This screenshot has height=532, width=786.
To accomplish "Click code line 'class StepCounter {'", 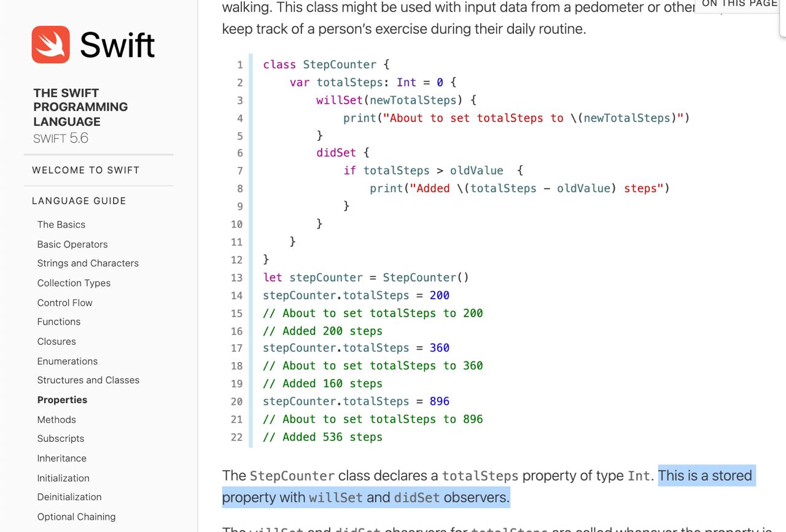I will (x=326, y=64).
